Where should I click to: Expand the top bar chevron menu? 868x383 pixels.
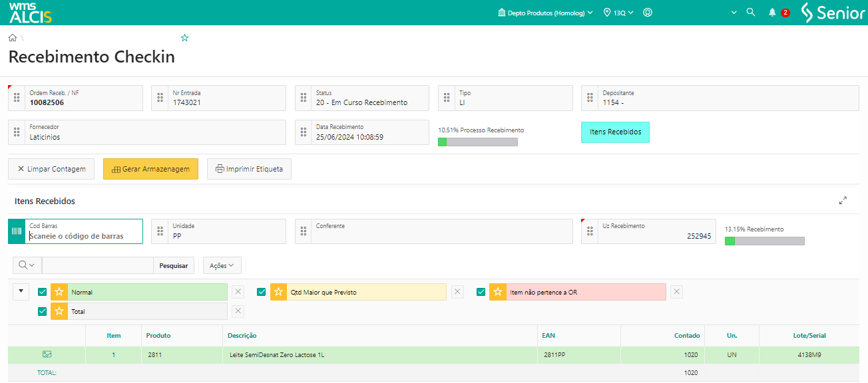(734, 13)
